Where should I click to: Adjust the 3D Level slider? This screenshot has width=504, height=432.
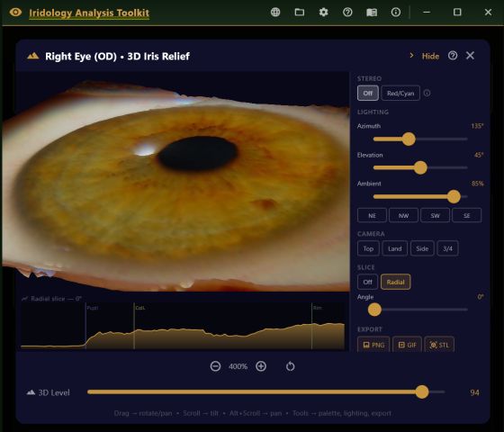point(422,391)
